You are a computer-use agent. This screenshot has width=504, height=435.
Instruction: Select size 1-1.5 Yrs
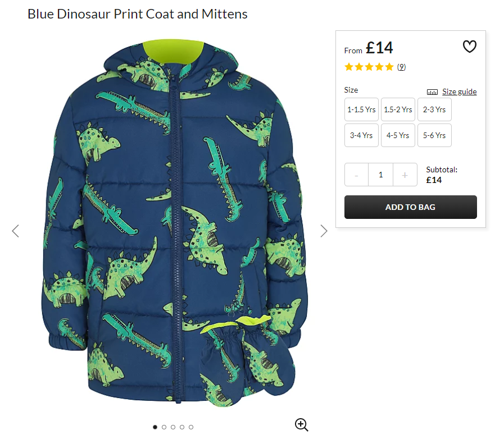pyautogui.click(x=361, y=109)
